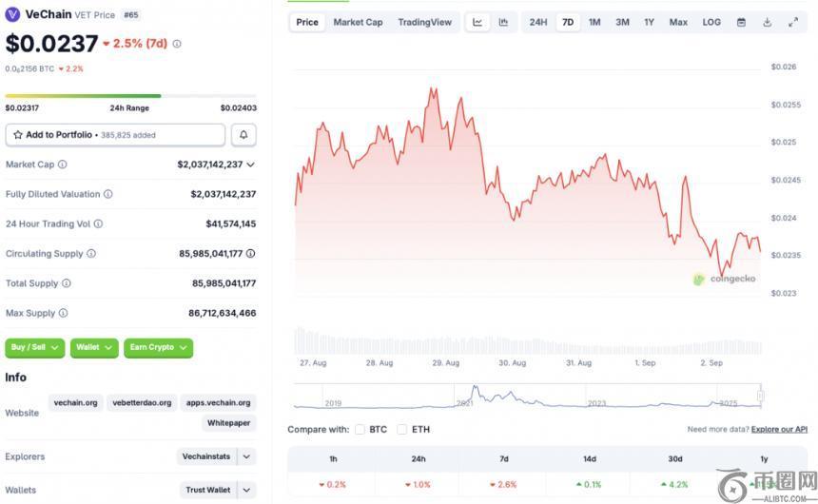Click the VeChain logo icon
This screenshot has width=818, height=504.
(x=12, y=15)
